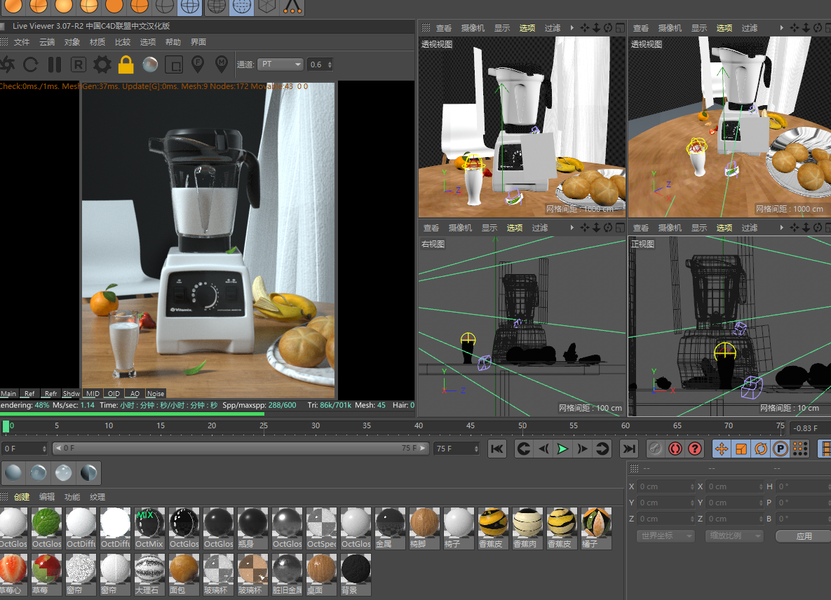Click the 0 F start frame field
831x600 pixels.
coord(24,448)
